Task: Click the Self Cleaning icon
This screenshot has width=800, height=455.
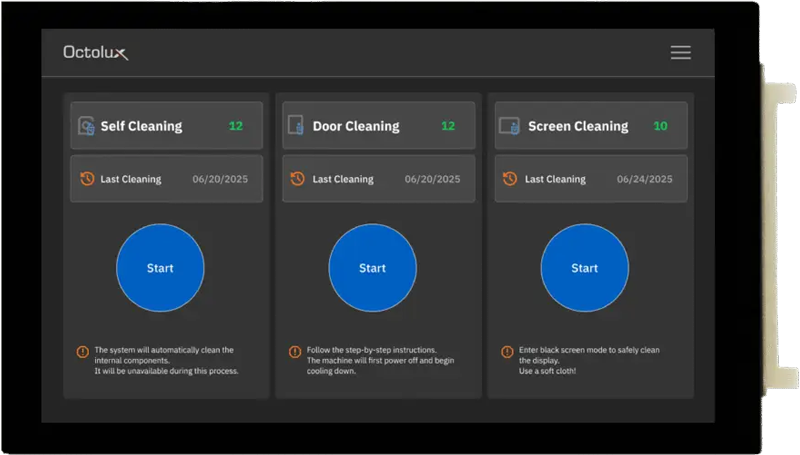Action: pyautogui.click(x=86, y=126)
